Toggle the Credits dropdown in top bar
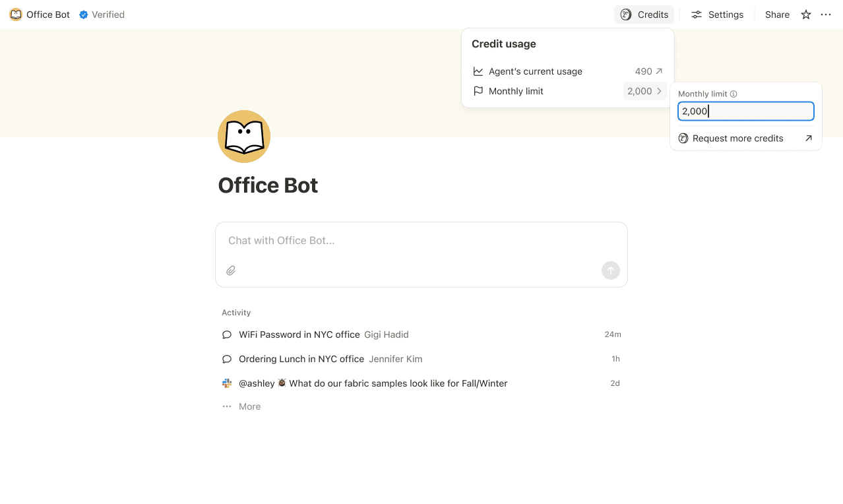The image size is (843, 504). coord(644,15)
